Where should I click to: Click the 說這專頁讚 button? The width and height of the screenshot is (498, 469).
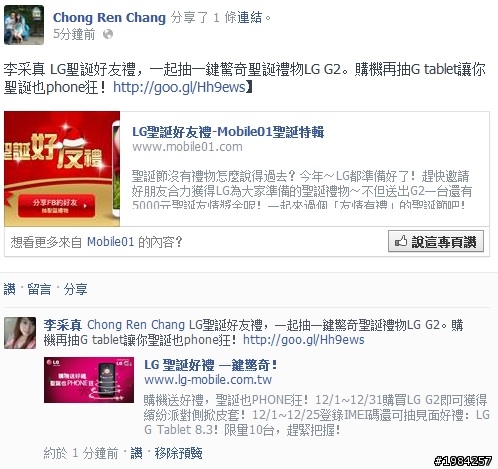point(436,241)
